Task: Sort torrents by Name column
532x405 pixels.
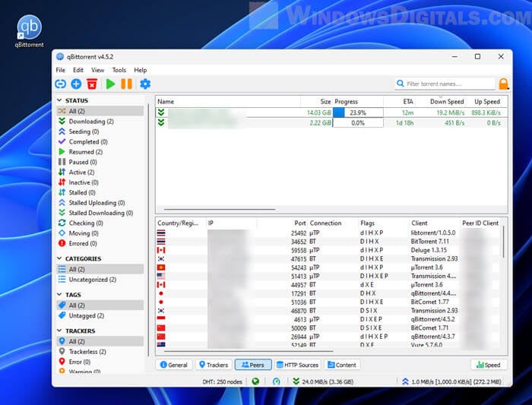Action: point(228,101)
